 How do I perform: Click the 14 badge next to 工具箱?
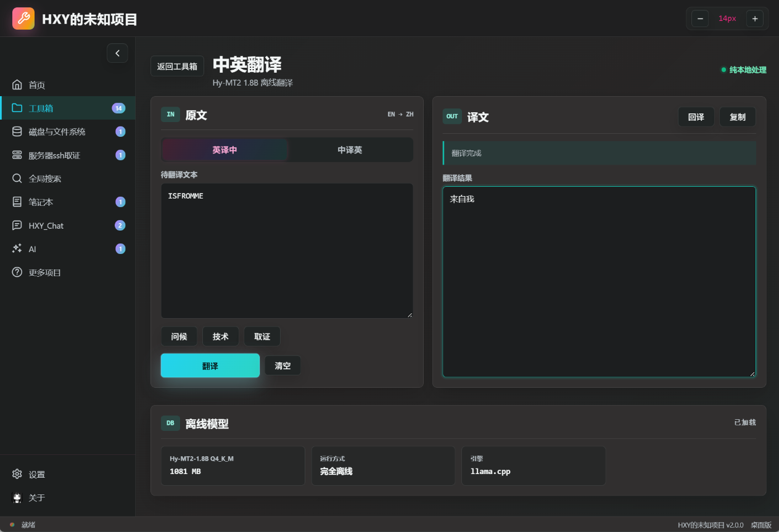(x=118, y=108)
